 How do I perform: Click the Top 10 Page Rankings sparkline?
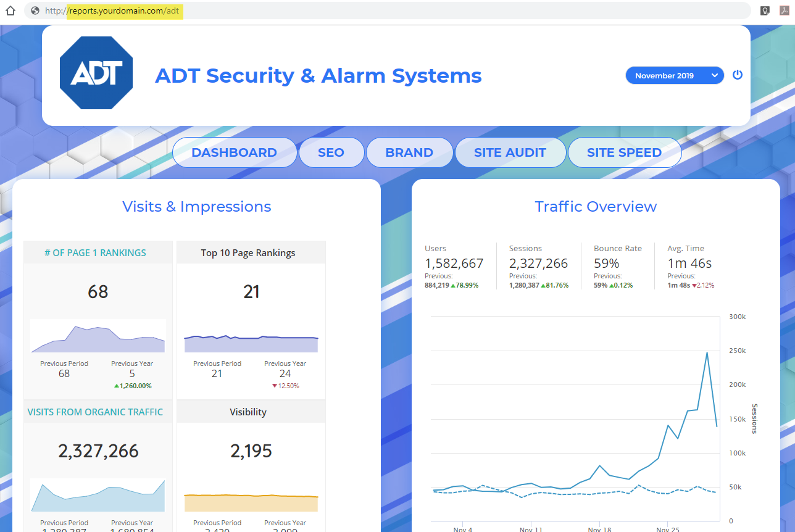click(x=251, y=343)
